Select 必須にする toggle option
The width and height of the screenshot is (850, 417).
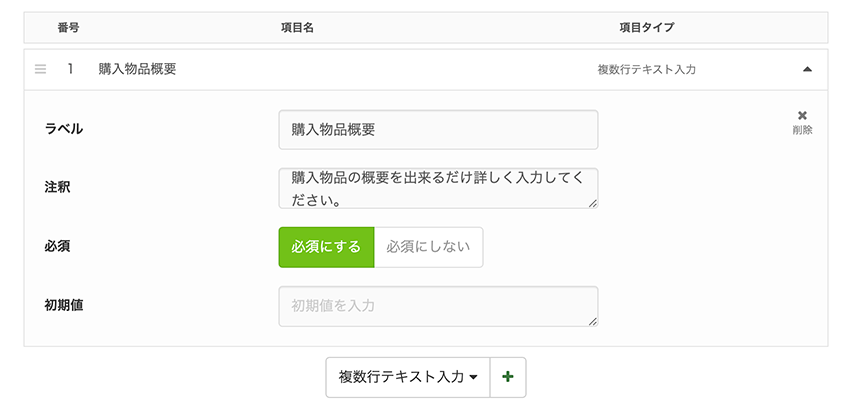click(326, 247)
